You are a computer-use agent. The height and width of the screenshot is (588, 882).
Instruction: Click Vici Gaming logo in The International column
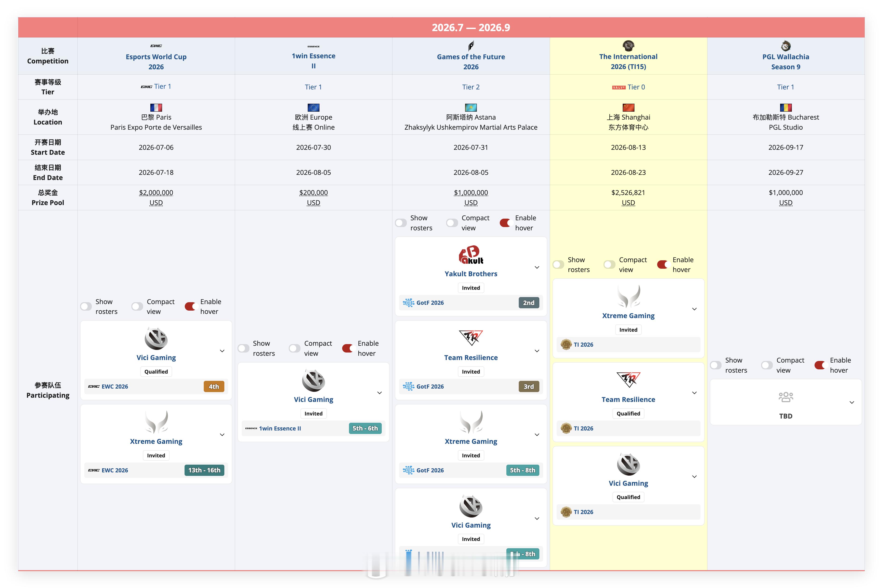click(x=628, y=464)
